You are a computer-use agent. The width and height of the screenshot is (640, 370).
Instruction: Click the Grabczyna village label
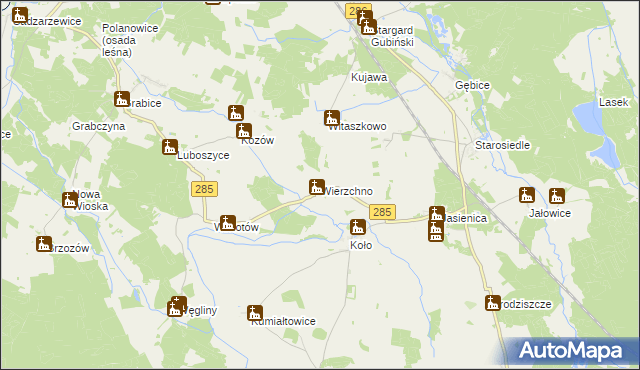pos(98,126)
